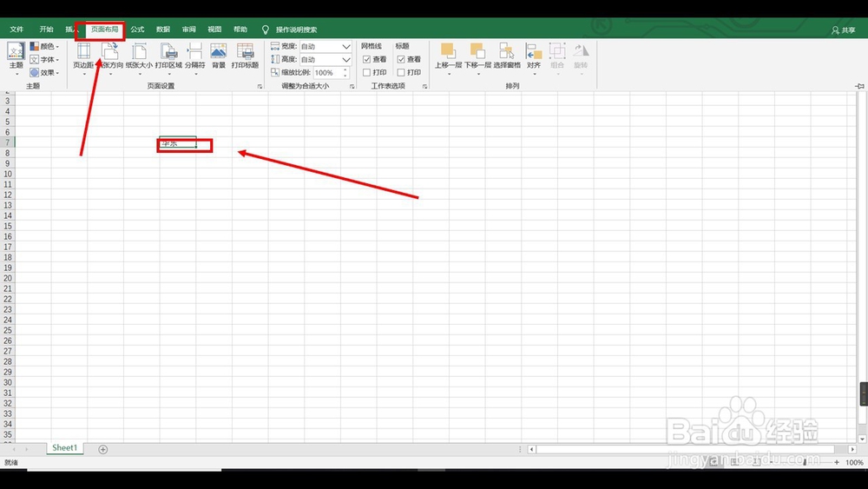Viewport: 868px width, 489px height.
Task: Toggle the 标题 打印 checkbox
Action: pos(401,73)
